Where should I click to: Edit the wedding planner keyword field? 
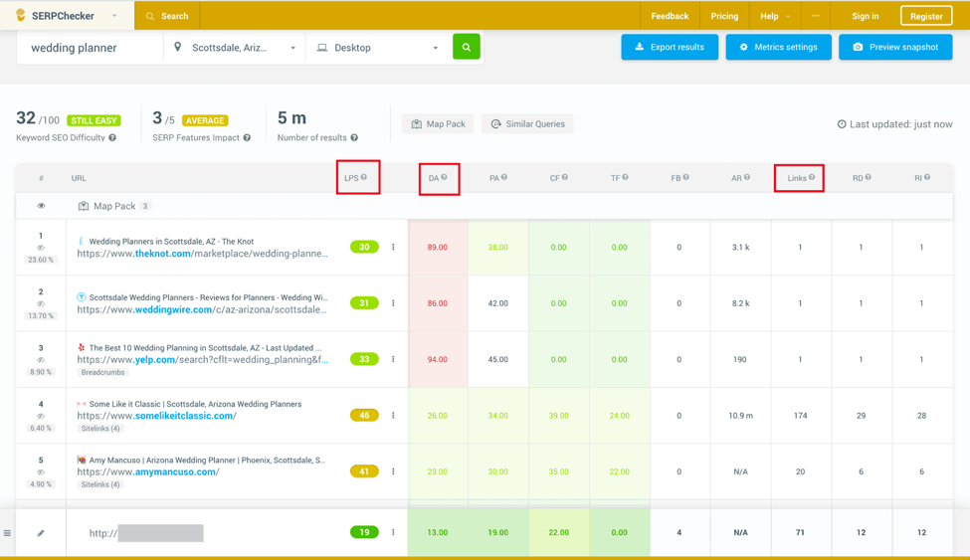[x=90, y=48]
